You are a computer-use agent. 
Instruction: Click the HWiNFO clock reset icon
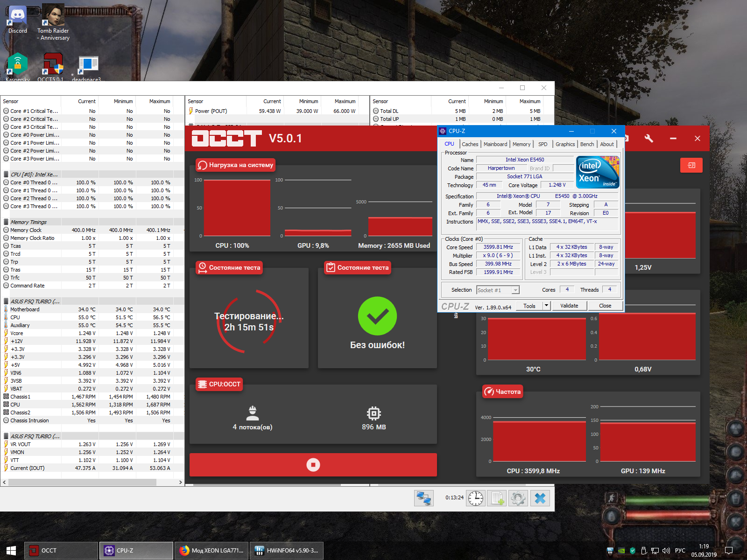click(476, 498)
